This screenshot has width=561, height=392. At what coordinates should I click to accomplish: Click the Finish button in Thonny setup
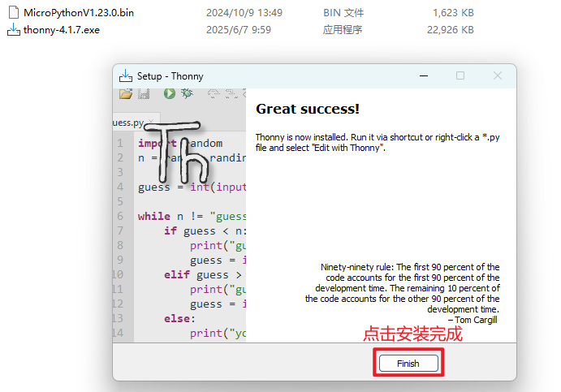tap(408, 364)
